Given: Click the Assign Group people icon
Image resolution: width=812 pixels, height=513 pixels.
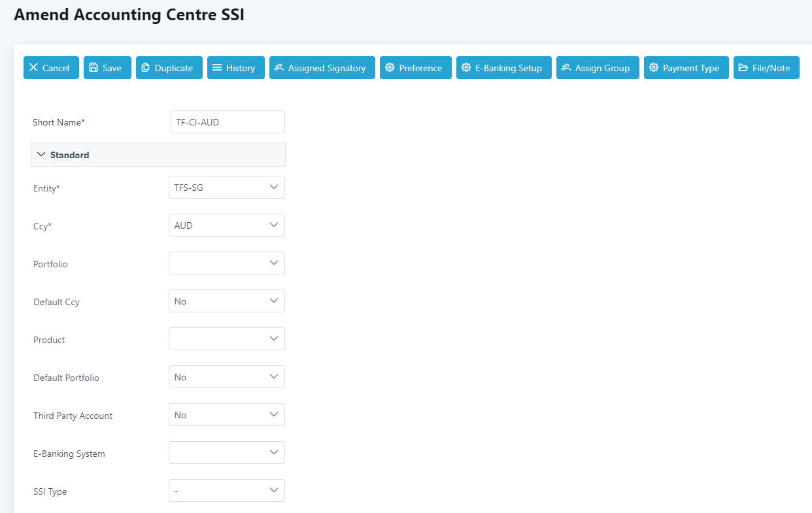Looking at the screenshot, I should coord(566,68).
